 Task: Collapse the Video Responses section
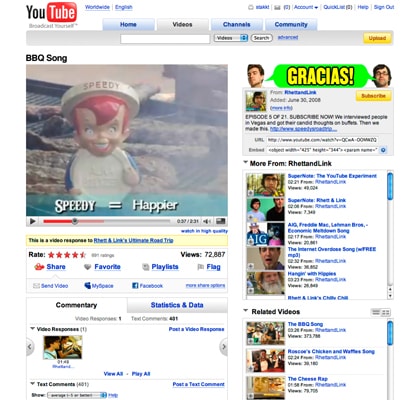pos(32,329)
